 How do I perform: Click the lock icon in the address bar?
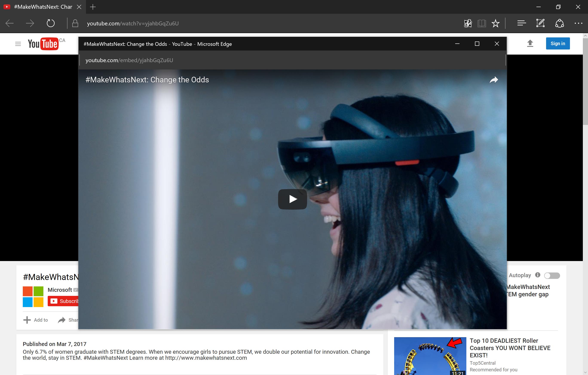75,23
